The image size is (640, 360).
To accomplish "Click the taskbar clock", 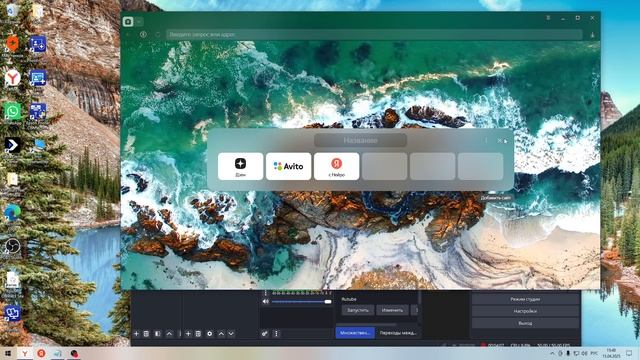I will 611,353.
